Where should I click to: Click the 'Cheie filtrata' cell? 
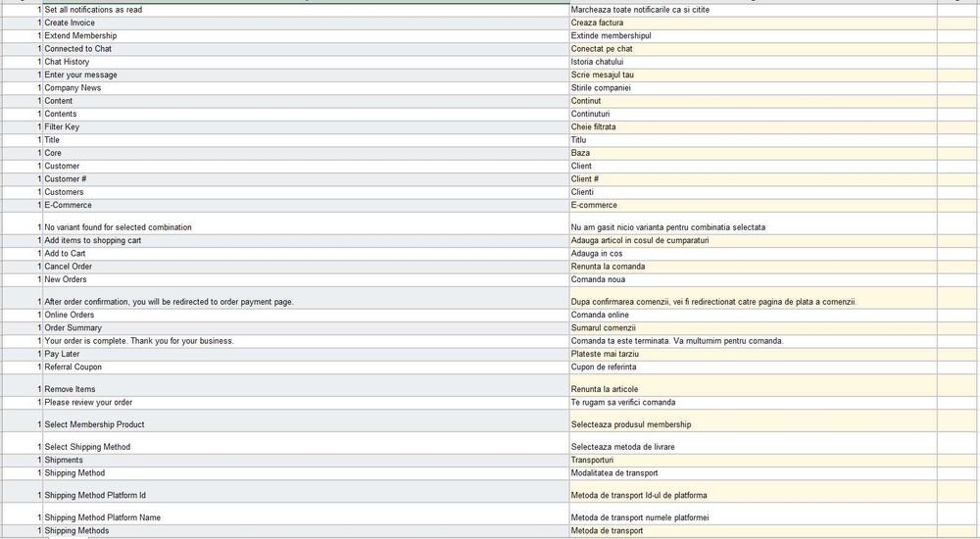click(753, 127)
